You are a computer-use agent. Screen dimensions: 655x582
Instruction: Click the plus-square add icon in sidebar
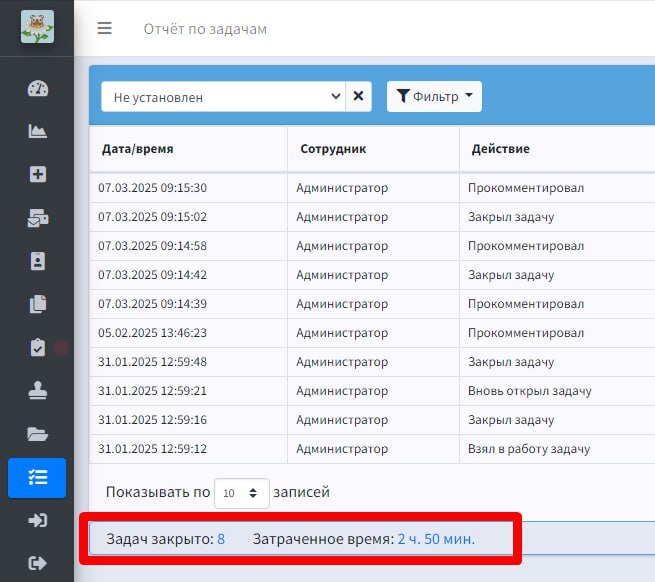[x=38, y=174]
